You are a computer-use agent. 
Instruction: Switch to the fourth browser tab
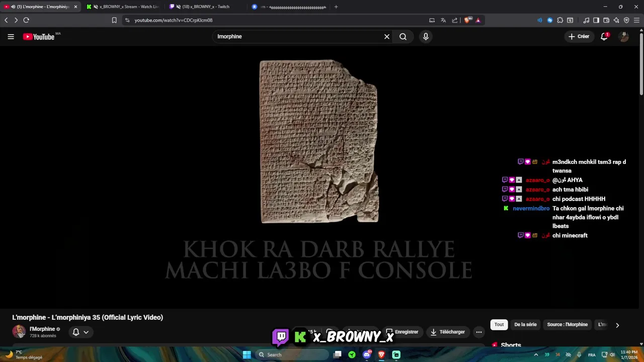pos(289,7)
